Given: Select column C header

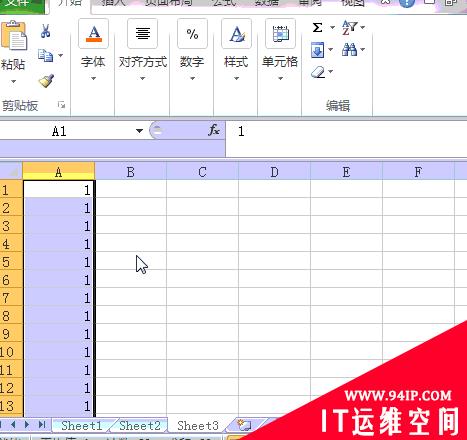Looking at the screenshot, I should (202, 171).
